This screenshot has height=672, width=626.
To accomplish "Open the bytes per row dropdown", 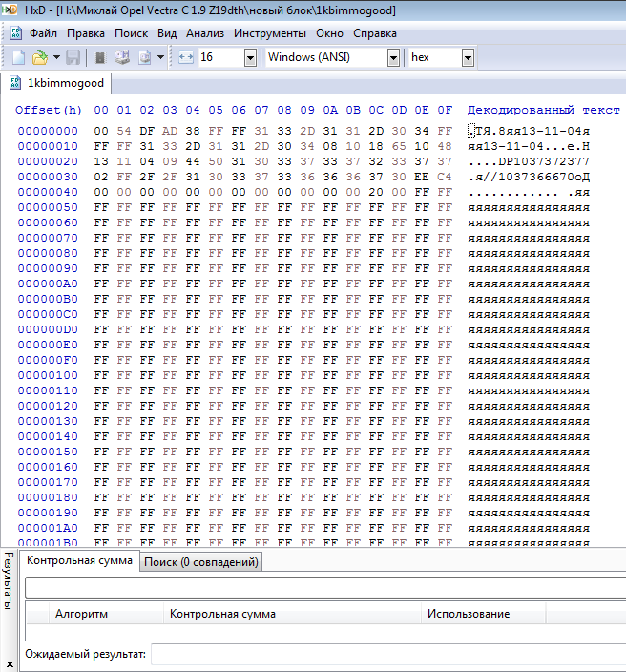I will 250,57.
